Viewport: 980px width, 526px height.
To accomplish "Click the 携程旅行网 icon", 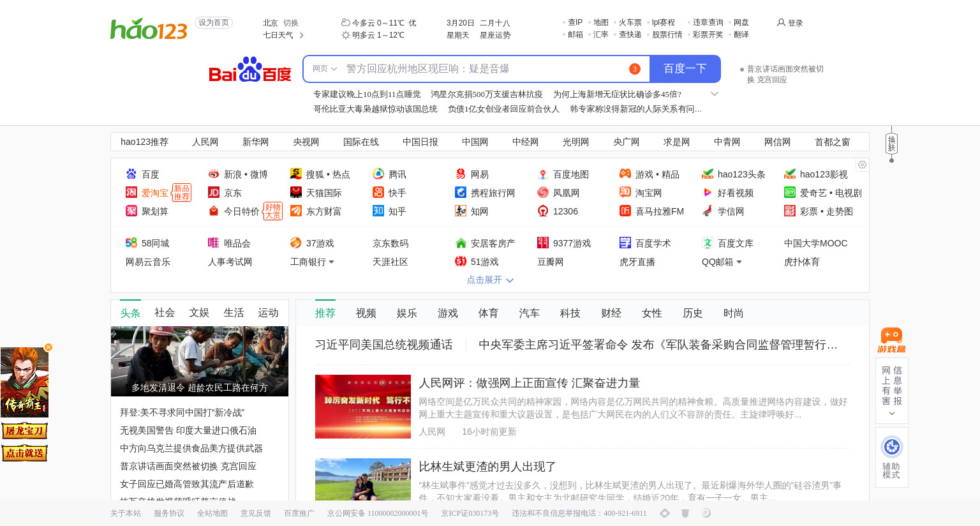I will coord(461,193).
